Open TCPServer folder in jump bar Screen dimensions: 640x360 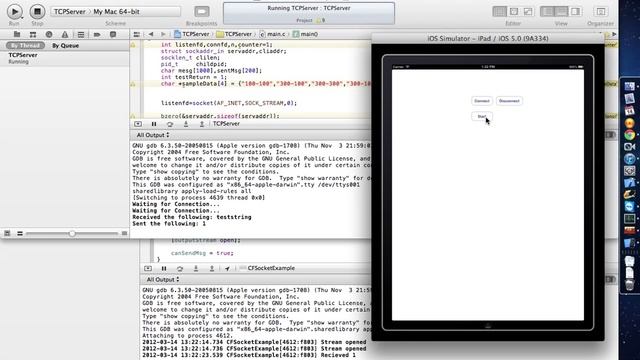click(x=234, y=34)
